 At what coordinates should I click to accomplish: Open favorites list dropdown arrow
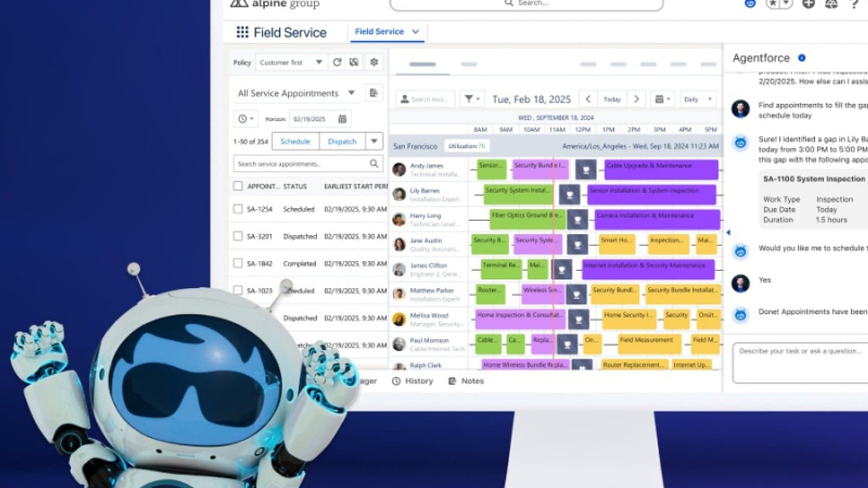(786, 3)
